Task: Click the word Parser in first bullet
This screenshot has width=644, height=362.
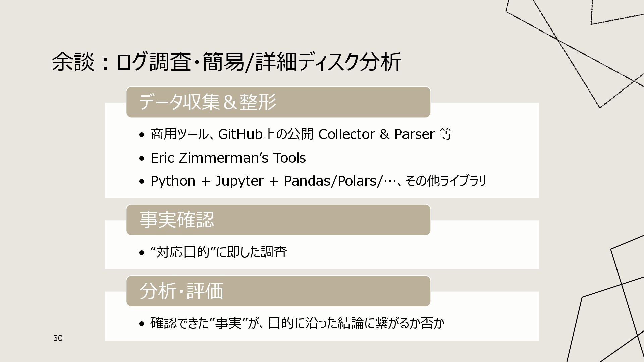Action: (x=415, y=134)
